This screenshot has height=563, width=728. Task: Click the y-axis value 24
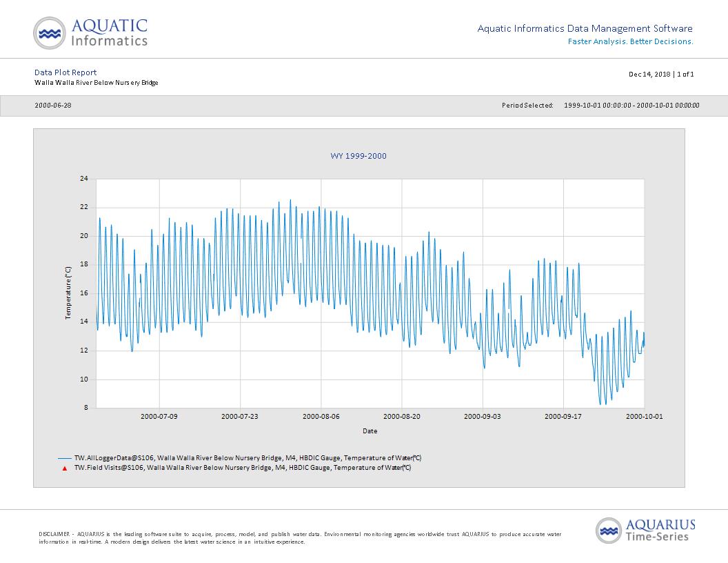pos(84,179)
